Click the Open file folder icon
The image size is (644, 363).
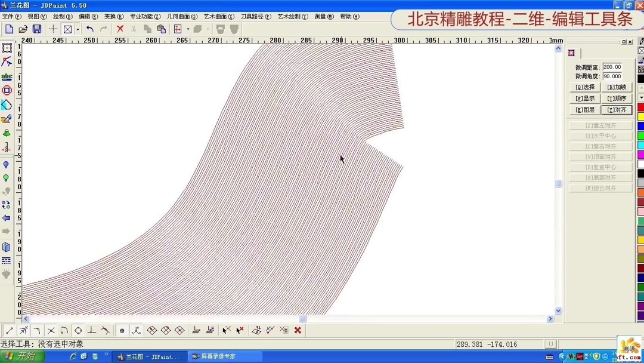23,29
